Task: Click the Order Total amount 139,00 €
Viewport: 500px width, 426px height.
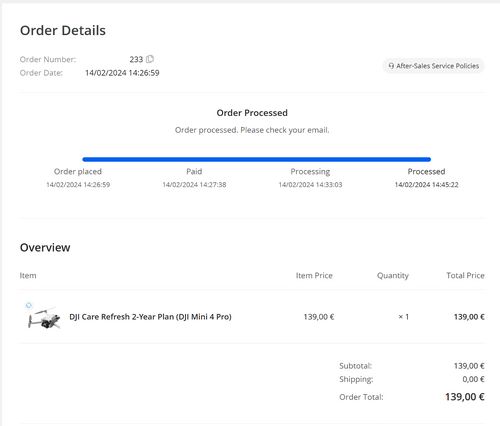Action: pyautogui.click(x=465, y=397)
